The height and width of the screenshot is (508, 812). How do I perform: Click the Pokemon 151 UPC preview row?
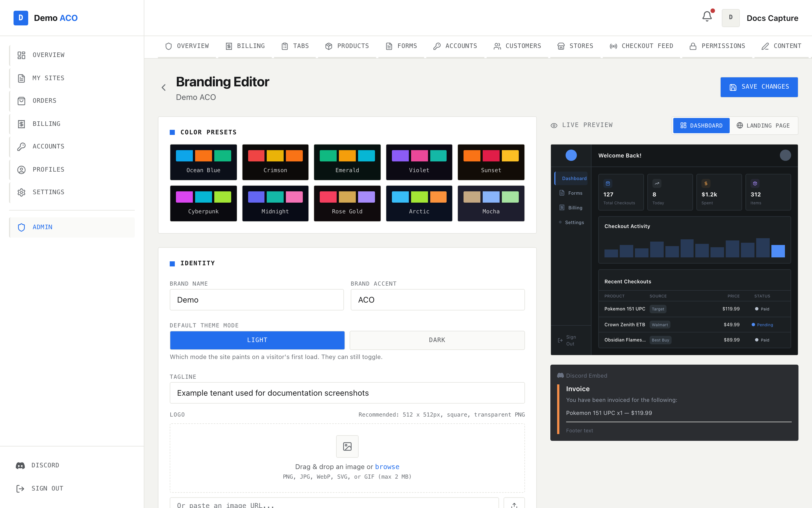(694, 309)
